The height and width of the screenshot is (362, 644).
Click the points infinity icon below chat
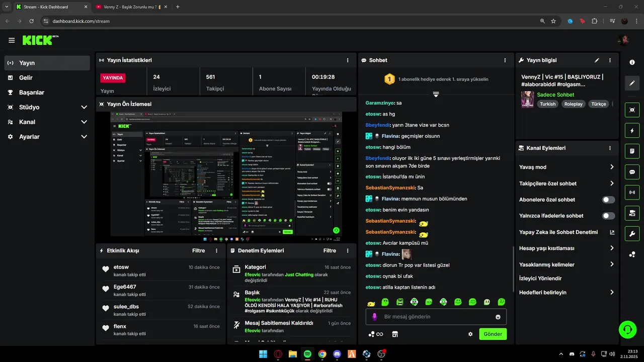pyautogui.click(x=376, y=334)
